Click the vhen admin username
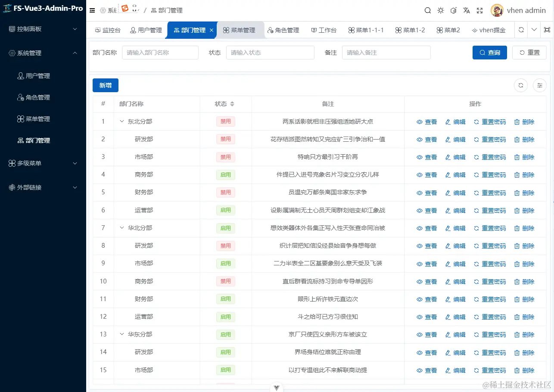Viewport: 554px width, 392px height. coord(526,10)
